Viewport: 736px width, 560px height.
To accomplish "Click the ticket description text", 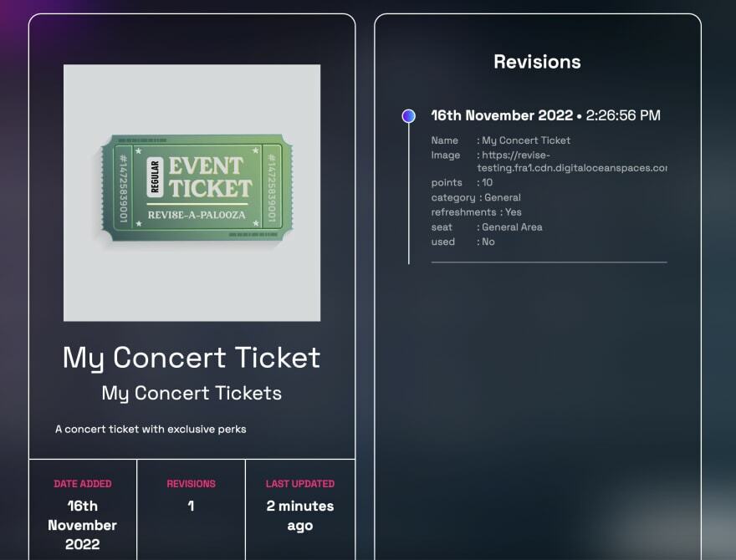I will 151,430.
